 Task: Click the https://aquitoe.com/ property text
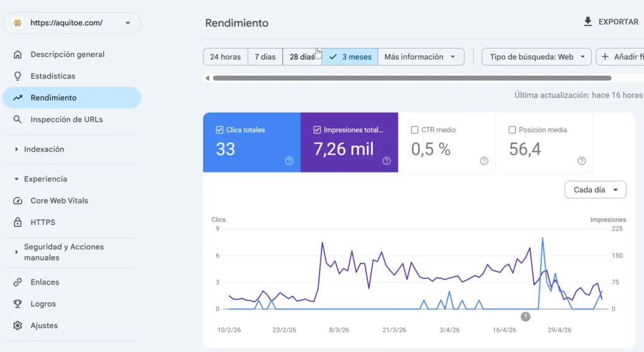coord(67,23)
